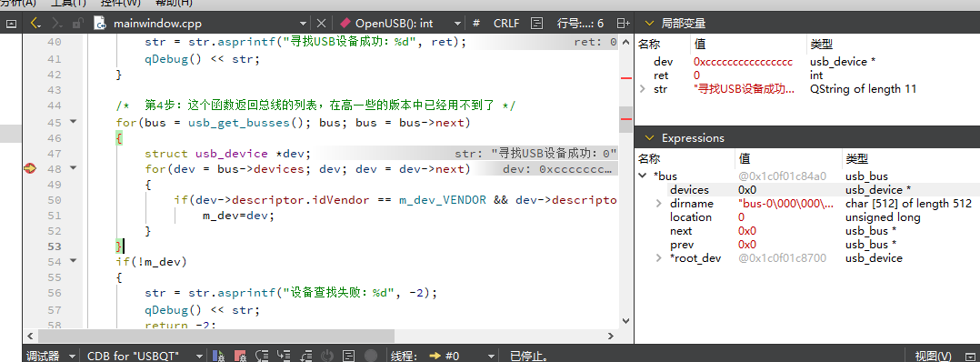Viewport: 980px width, 362px height.
Task: Select the ret local variable row
Action: (807, 75)
